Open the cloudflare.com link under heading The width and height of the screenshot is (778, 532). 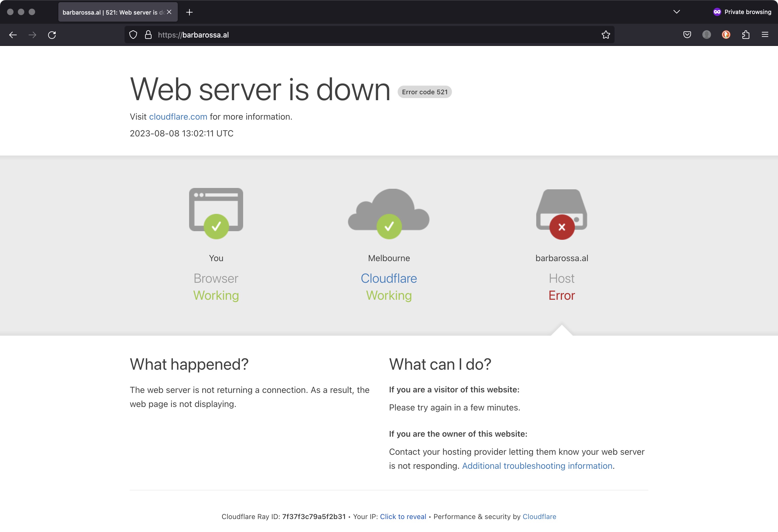pyautogui.click(x=178, y=117)
